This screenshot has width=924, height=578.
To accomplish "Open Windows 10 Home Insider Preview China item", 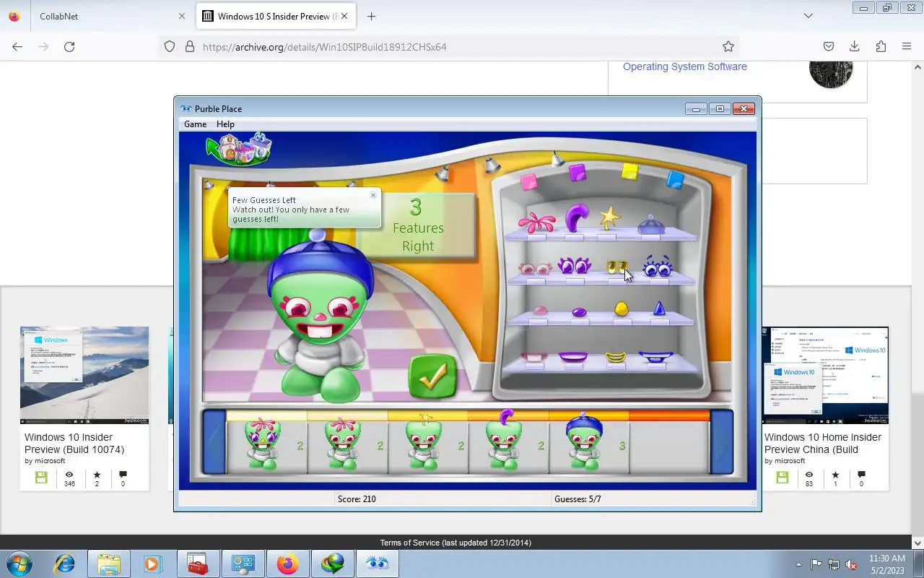I will [x=822, y=443].
